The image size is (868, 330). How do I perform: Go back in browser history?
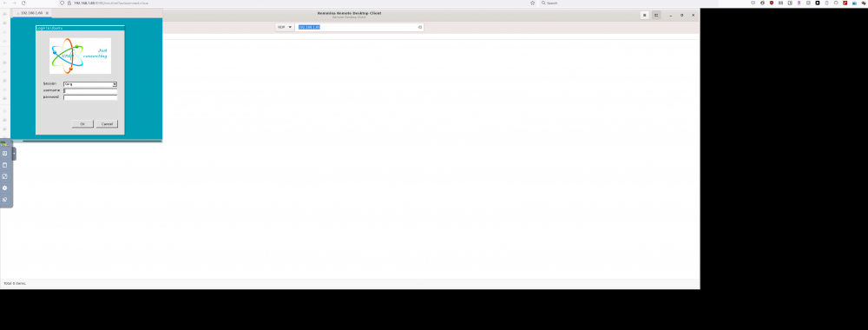5,3
